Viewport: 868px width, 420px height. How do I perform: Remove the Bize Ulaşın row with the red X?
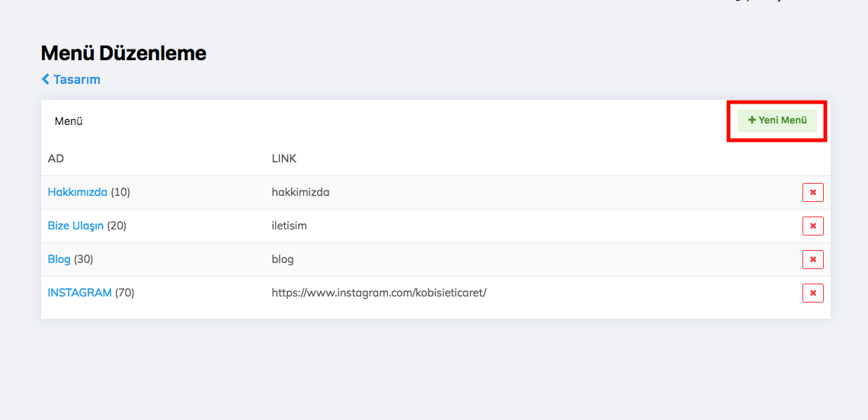(812, 226)
